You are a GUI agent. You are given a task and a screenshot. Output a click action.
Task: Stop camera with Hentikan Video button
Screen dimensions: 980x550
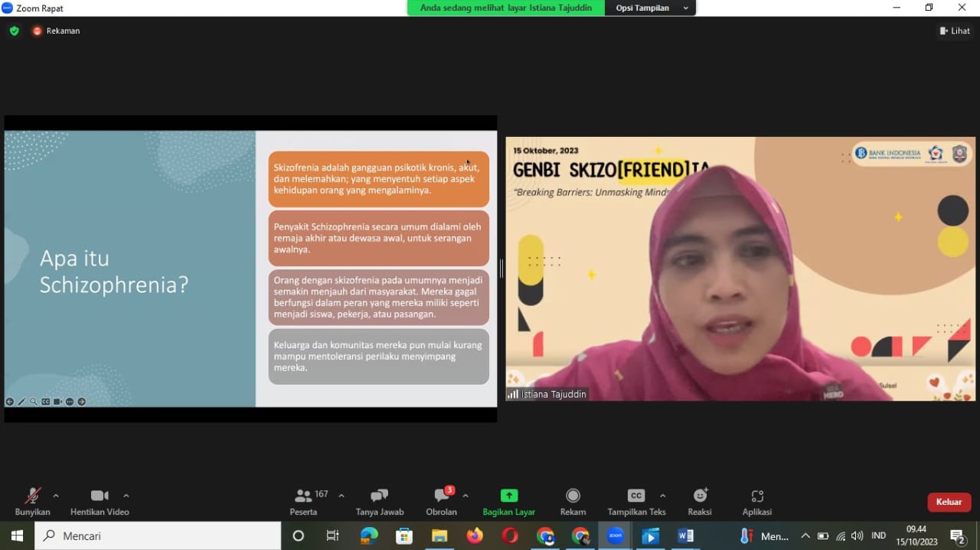pyautogui.click(x=100, y=502)
